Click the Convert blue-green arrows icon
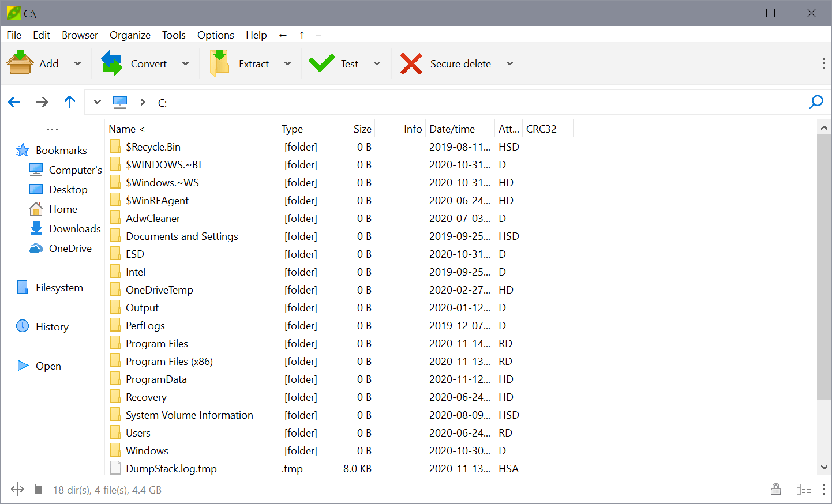The height and width of the screenshot is (504, 832). pyautogui.click(x=111, y=63)
